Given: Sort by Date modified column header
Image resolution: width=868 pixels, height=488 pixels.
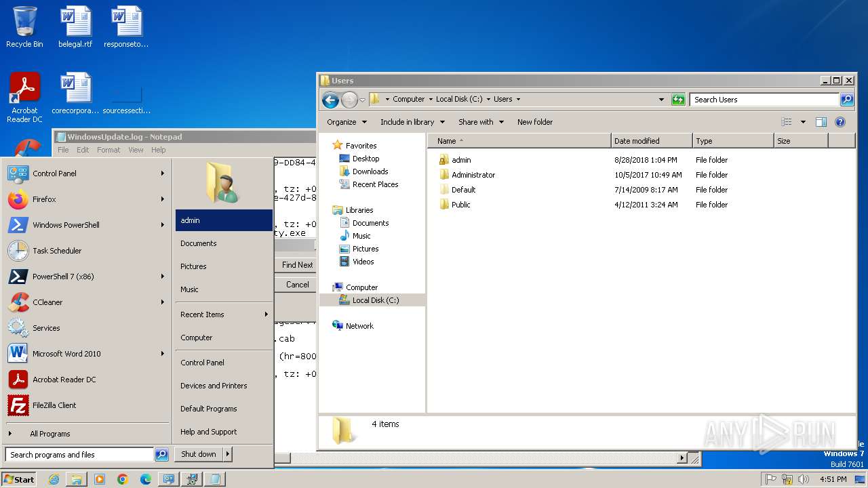Looking at the screenshot, I should click(x=652, y=141).
